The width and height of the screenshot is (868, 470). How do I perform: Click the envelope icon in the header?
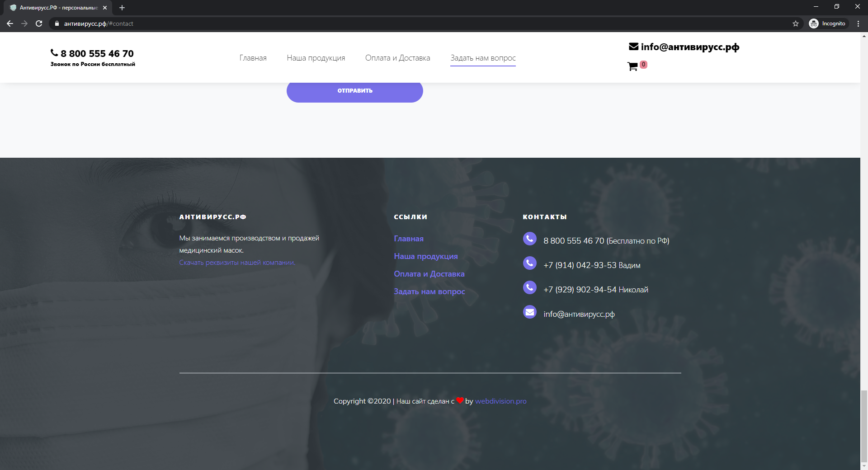(633, 47)
